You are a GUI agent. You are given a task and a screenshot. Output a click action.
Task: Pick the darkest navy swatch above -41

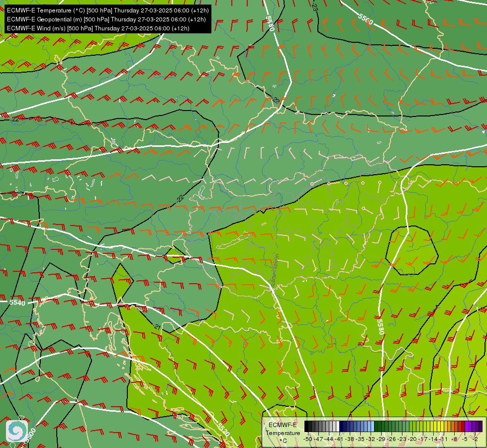click(341, 426)
